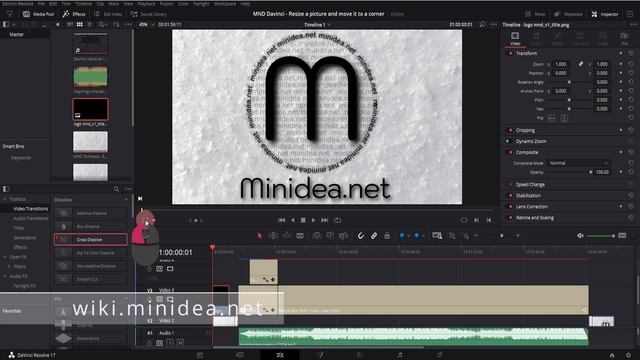
Task: Open the Timeline 1 name dropdown
Action: (x=317, y=25)
